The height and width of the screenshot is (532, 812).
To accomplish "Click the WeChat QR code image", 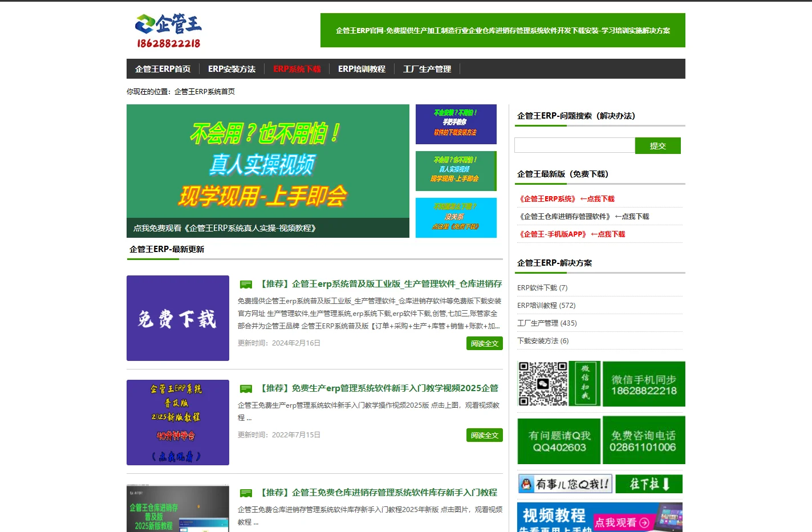I will (543, 384).
